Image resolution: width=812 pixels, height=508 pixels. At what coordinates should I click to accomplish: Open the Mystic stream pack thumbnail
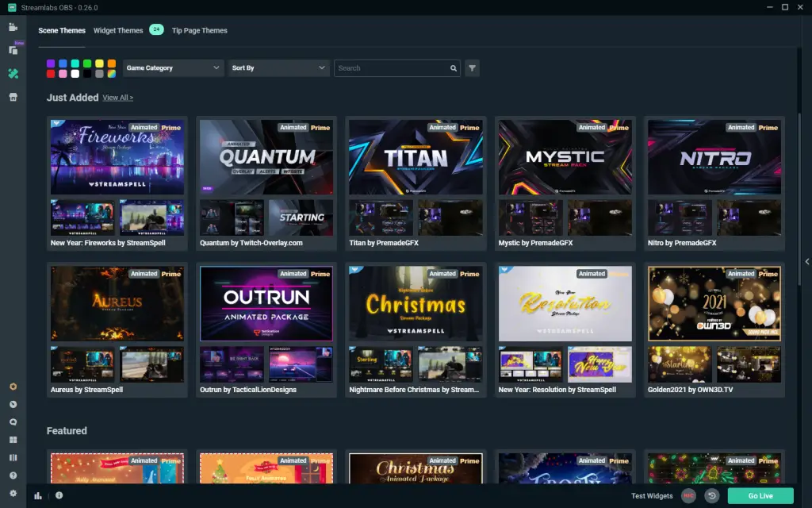[x=565, y=157]
